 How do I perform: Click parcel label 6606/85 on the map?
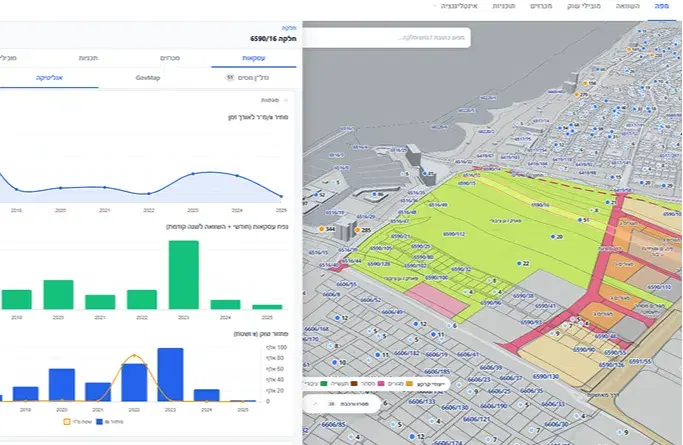(x=333, y=425)
